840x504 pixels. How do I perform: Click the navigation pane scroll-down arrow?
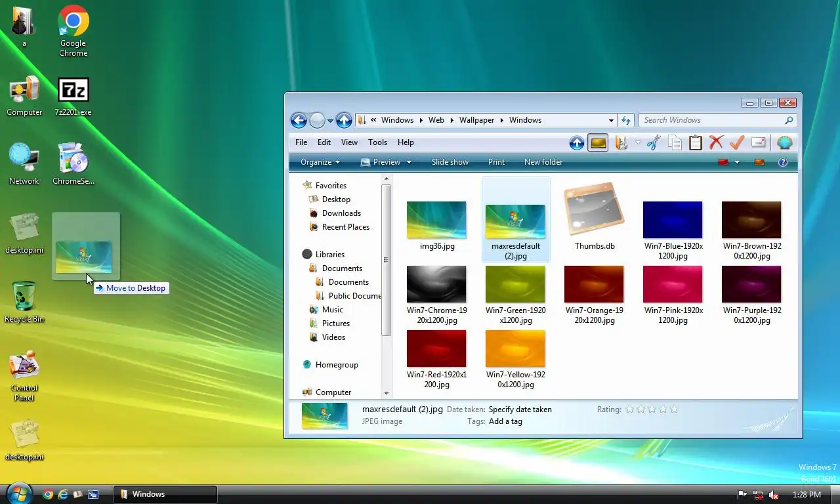386,393
